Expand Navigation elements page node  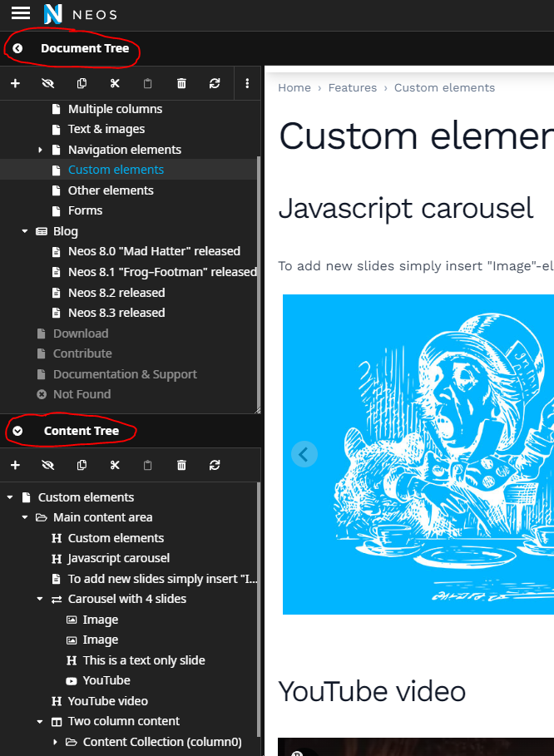40,150
